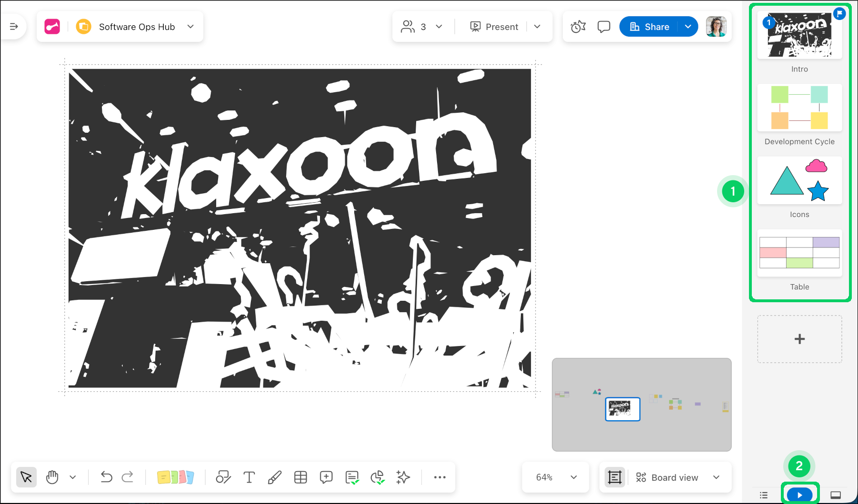Click the AI sparkle icon

click(403, 477)
